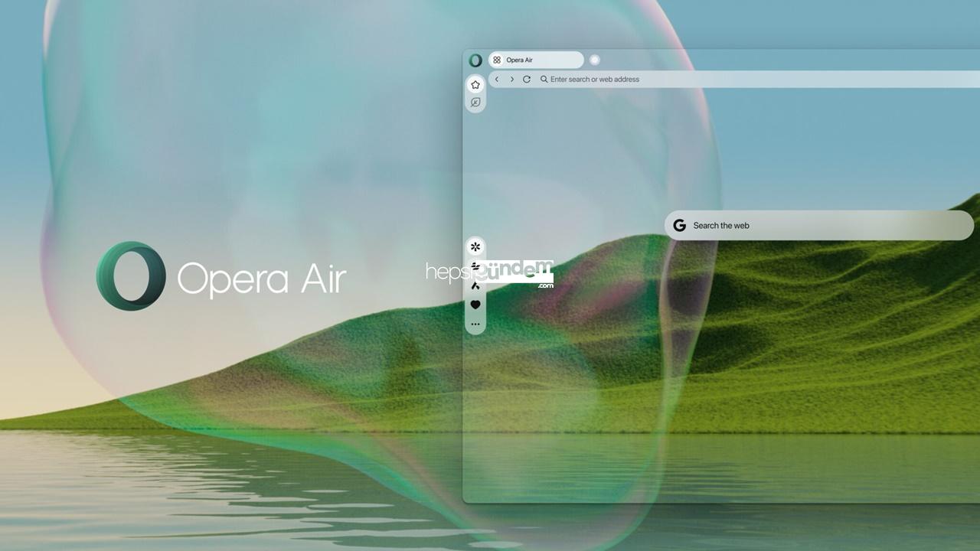This screenshot has height=551, width=980.
Task: Open the leaf icon in the sidebar
Action: pyautogui.click(x=475, y=103)
